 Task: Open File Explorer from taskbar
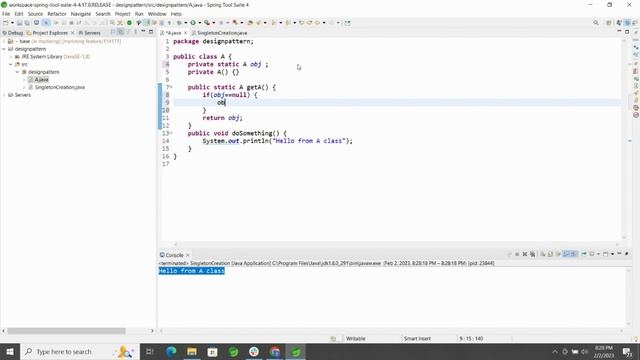[x=192, y=351]
